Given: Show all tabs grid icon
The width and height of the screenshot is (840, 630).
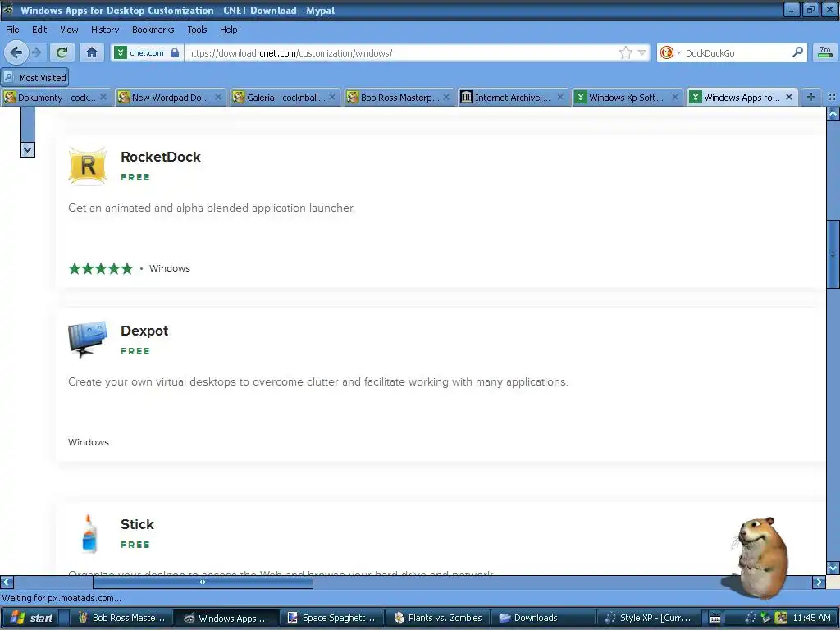Looking at the screenshot, I should (832, 97).
